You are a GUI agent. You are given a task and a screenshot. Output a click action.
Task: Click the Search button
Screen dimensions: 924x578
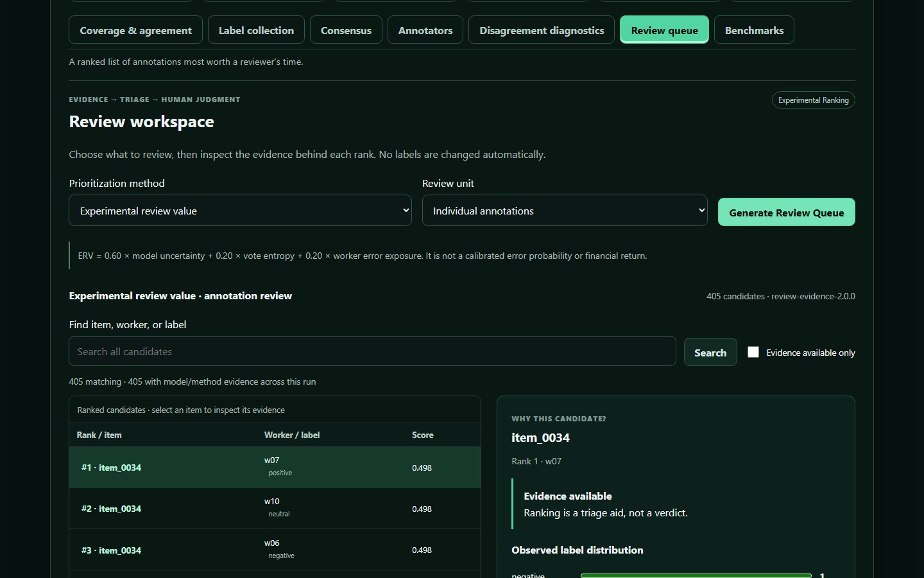pos(710,353)
